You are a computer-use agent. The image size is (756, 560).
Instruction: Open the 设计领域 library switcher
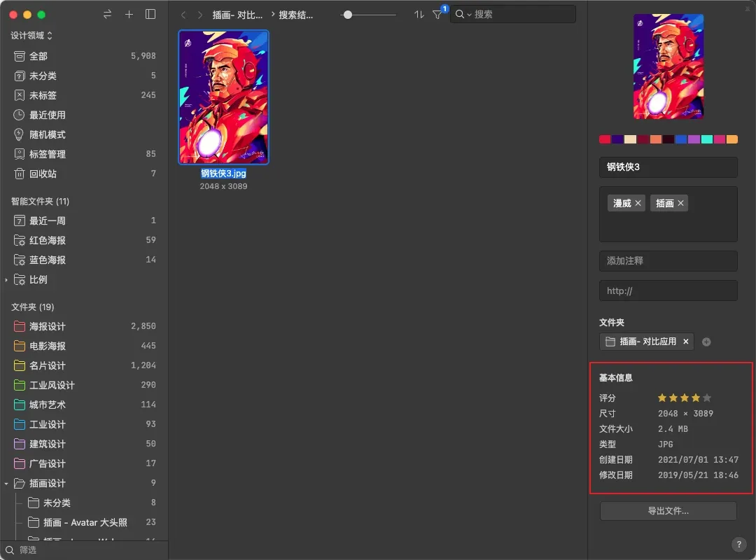31,35
